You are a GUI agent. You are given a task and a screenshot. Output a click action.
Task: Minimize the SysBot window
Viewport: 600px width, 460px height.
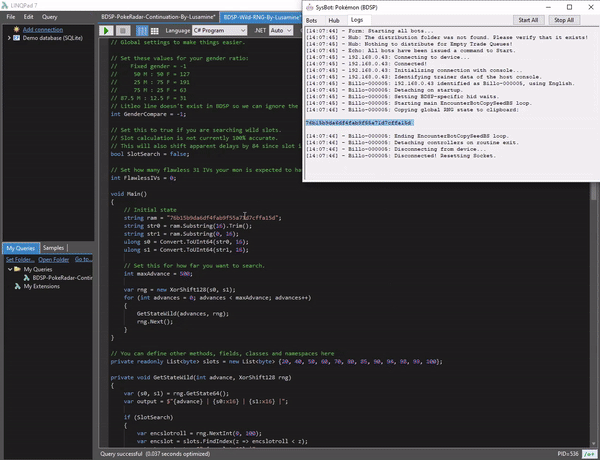click(548, 7)
